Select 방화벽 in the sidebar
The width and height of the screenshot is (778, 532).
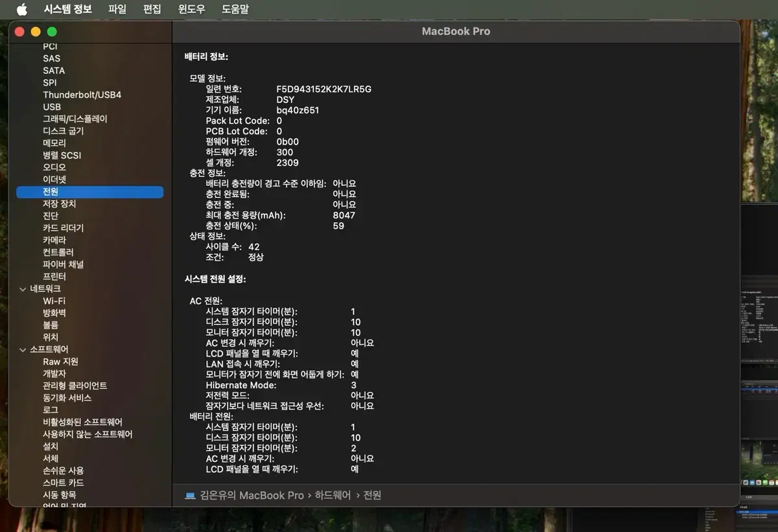coord(54,313)
